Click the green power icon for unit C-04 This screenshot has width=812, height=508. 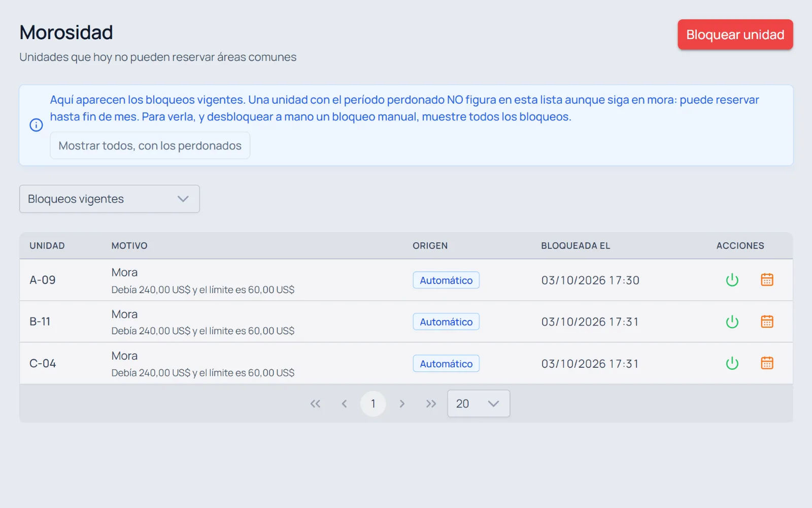732,363
